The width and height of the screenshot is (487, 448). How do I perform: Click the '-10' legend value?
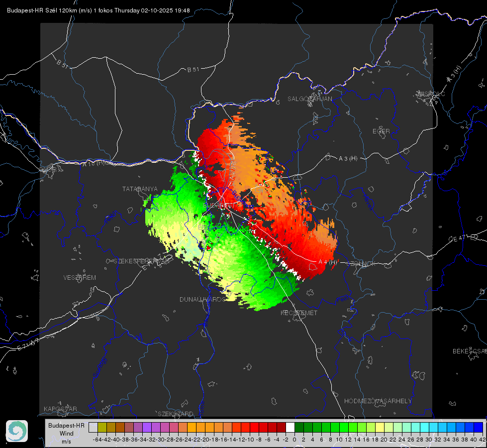click(x=249, y=440)
